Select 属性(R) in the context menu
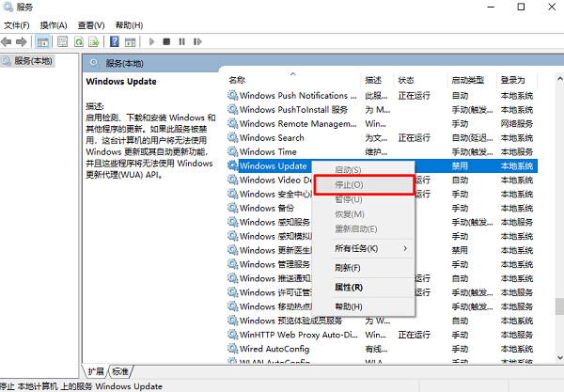Screen dimensions: 564x392 point(350,287)
